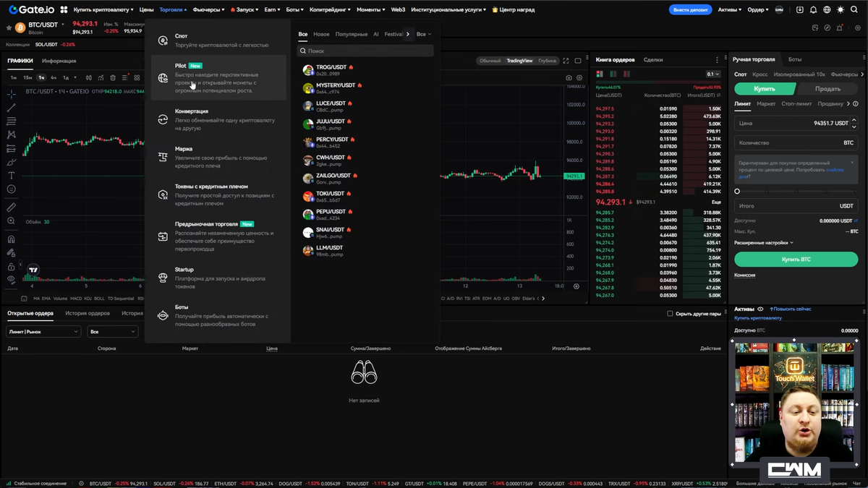The image size is (868, 488).
Task: Select the crosshair cursor tool in chart toolbar
Action: pyautogui.click(x=11, y=94)
